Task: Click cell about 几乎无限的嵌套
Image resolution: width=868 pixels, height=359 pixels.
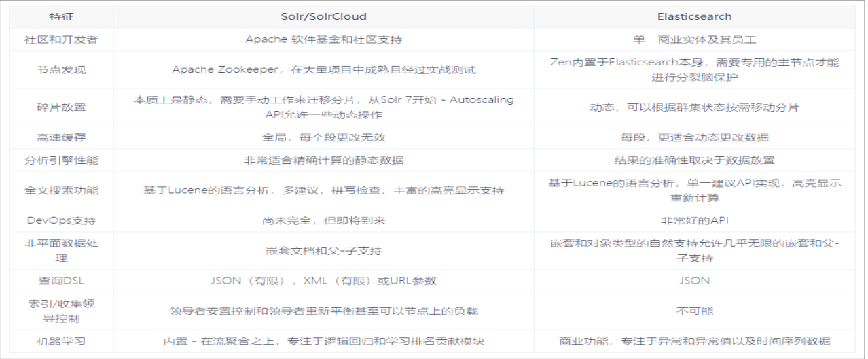Action: click(694, 250)
